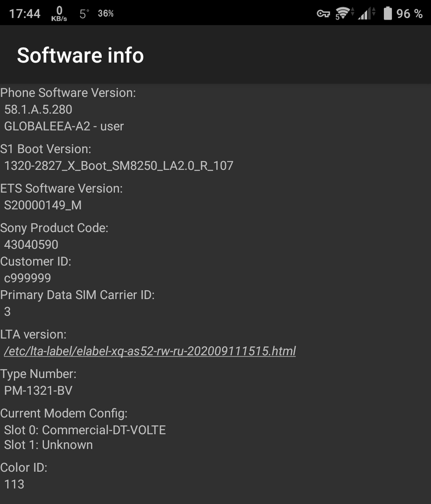Viewport: 431px width, 504px height.
Task: Tap the battery icon in status bar
Action: [x=388, y=14]
